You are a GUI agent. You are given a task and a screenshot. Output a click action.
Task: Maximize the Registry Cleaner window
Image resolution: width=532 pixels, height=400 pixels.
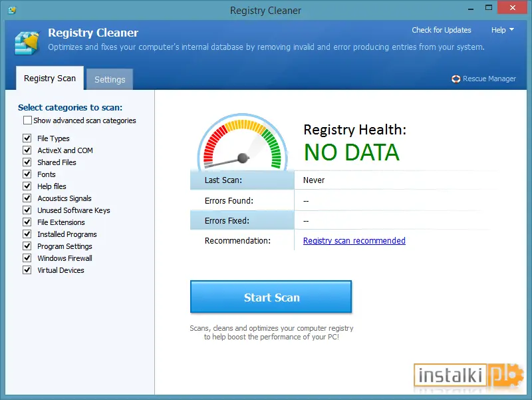tap(489, 7)
